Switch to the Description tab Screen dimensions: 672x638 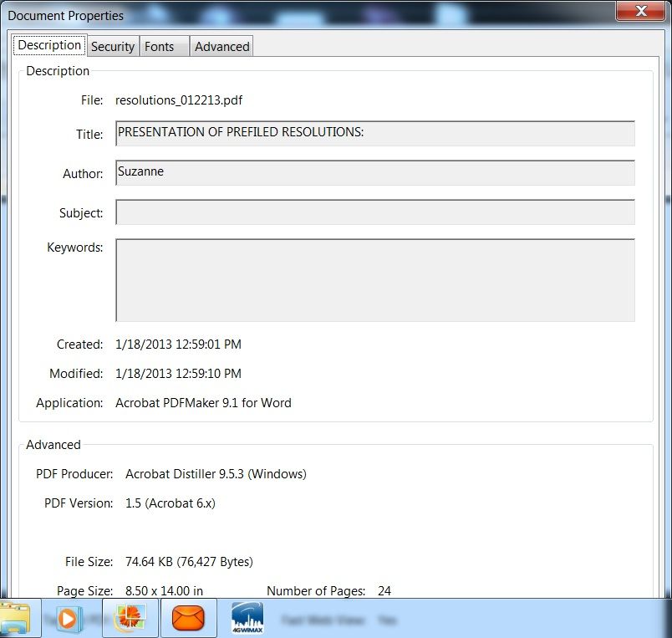point(49,45)
